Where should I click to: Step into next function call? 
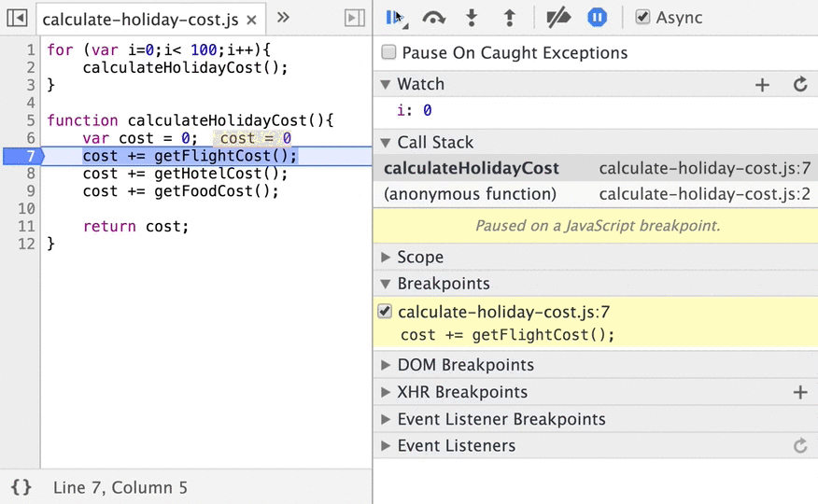click(x=472, y=18)
